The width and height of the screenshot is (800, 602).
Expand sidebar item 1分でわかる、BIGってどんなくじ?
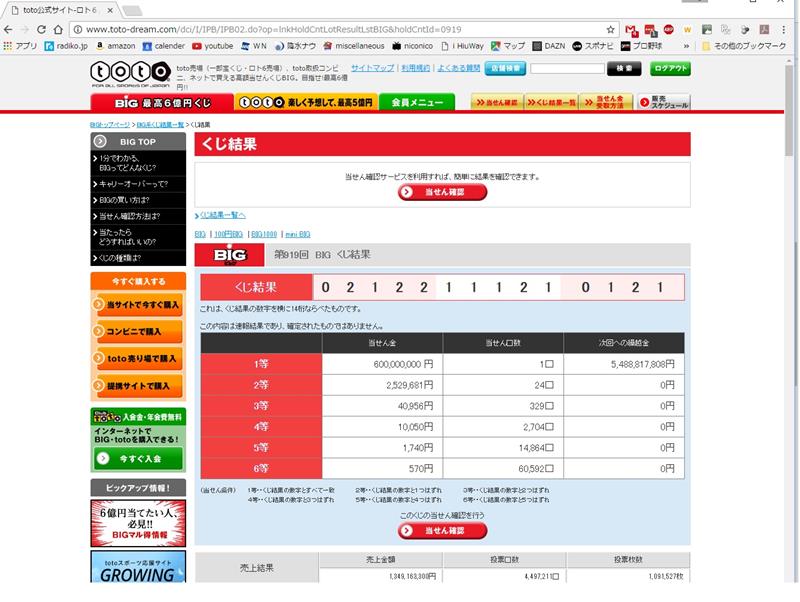pyautogui.click(x=138, y=163)
